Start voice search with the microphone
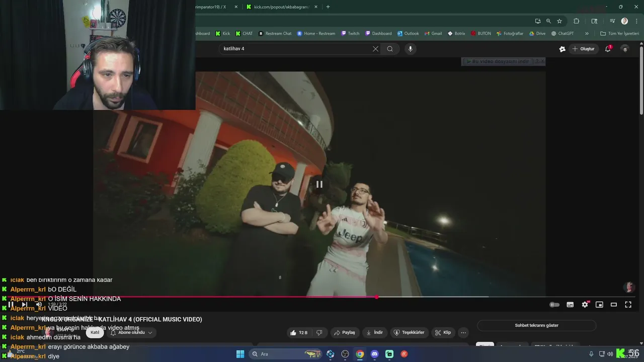Screen dimensions: 644x362 [411, 49]
